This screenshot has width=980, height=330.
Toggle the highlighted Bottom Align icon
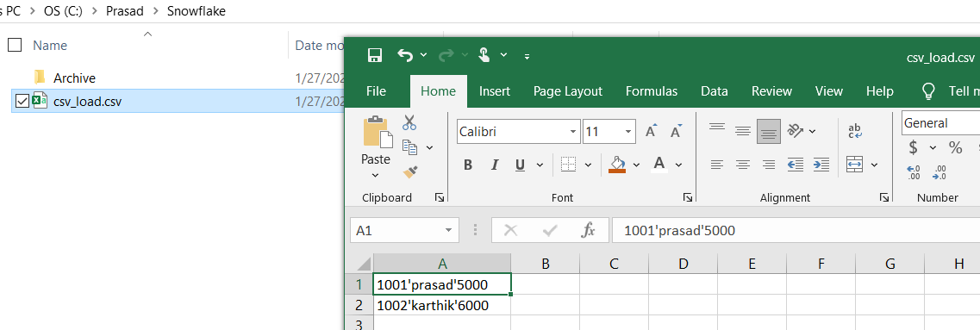769,132
